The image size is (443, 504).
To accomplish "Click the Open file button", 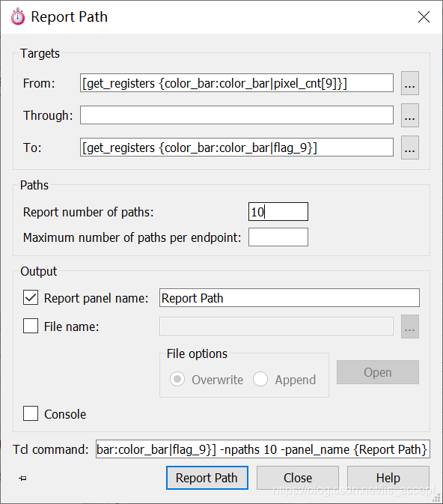I will pyautogui.click(x=378, y=372).
